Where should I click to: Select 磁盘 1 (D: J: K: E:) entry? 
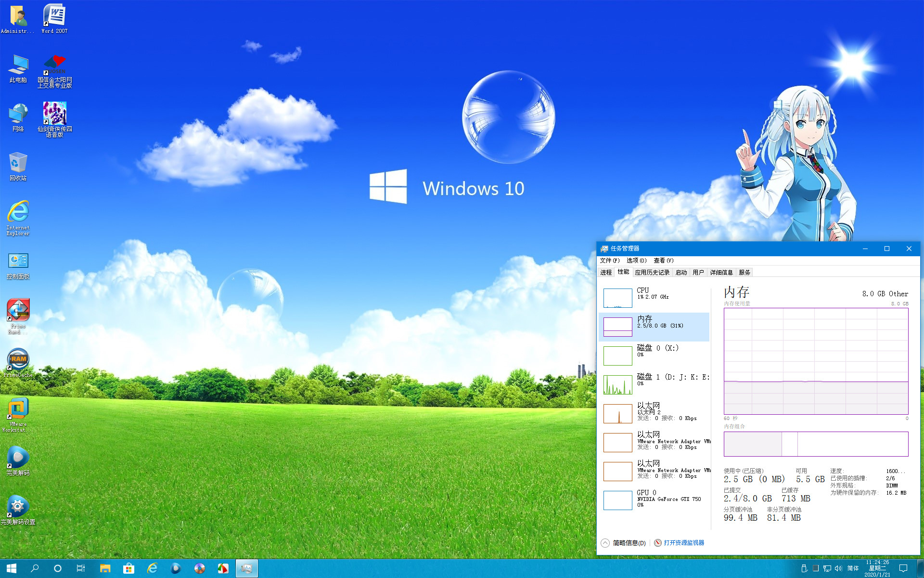point(654,385)
